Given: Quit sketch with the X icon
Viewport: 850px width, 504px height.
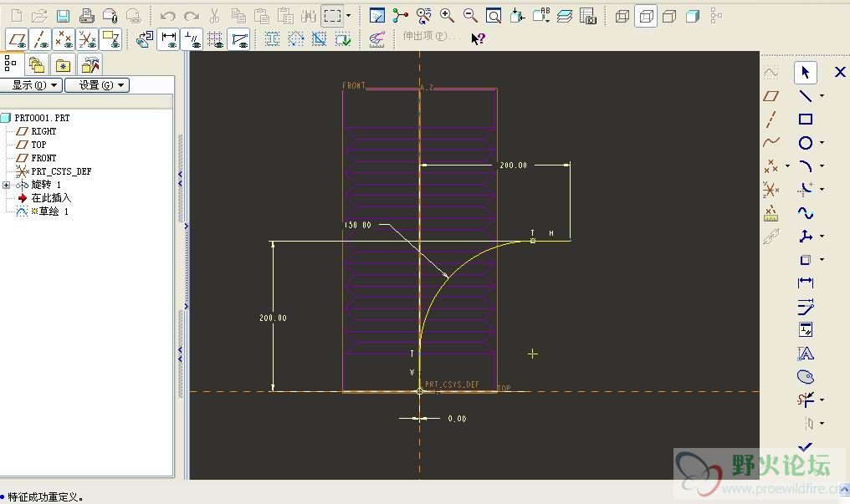Looking at the screenshot, I should [840, 72].
